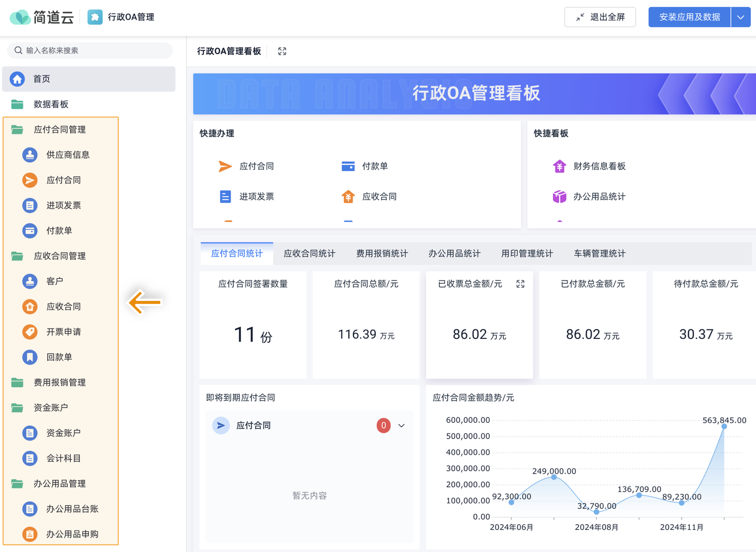756x552 pixels.
Task: Expand the 费用报销管理 folder
Action: pos(60,383)
